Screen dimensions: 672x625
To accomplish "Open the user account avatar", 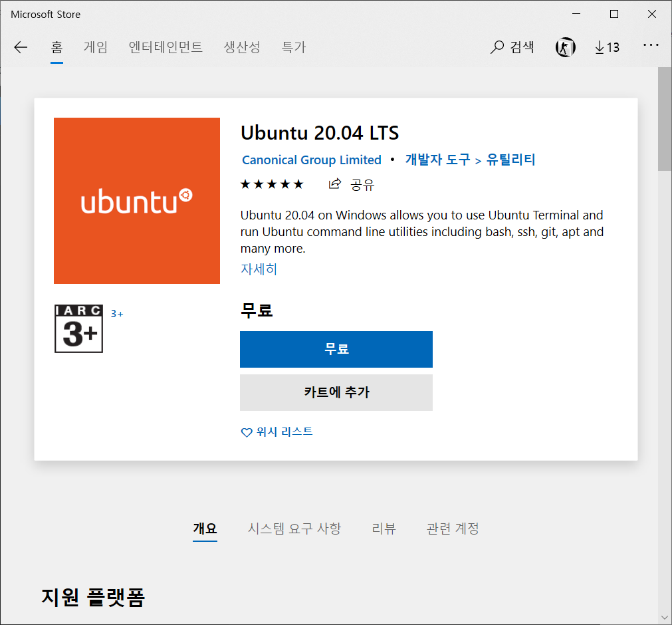I will (x=565, y=47).
